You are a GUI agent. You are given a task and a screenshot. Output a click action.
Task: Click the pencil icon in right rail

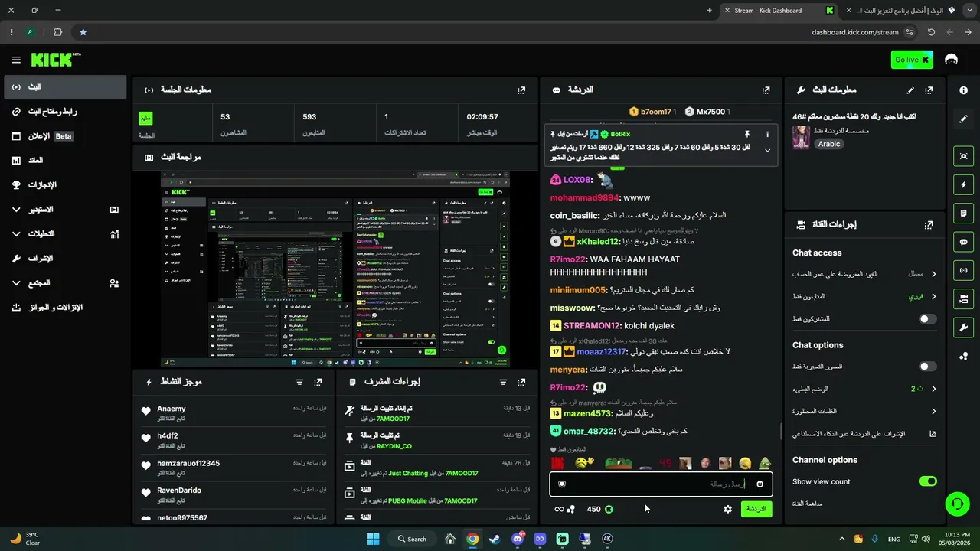tap(963, 119)
